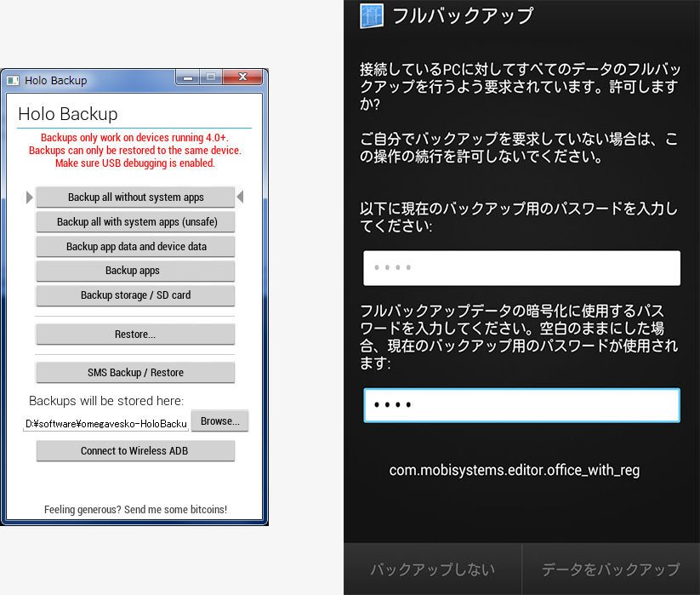Click the right arrow marker beside backup options

(x=239, y=197)
